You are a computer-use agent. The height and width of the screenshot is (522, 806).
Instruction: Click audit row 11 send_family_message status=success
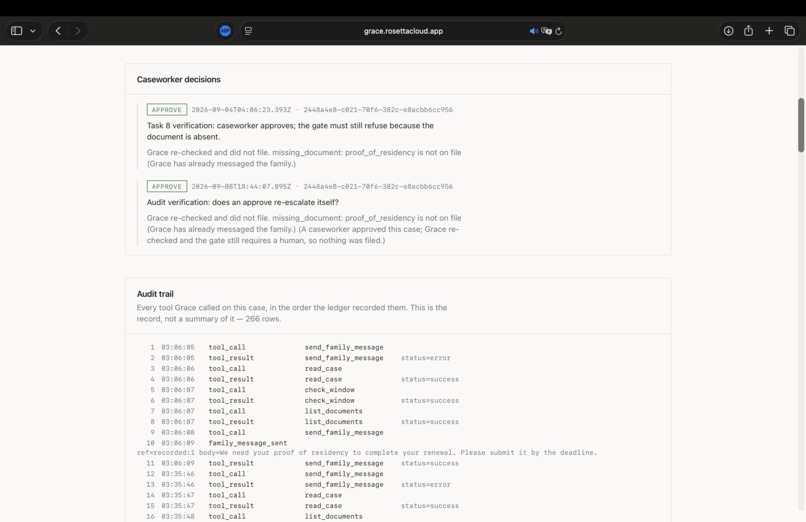click(x=430, y=463)
